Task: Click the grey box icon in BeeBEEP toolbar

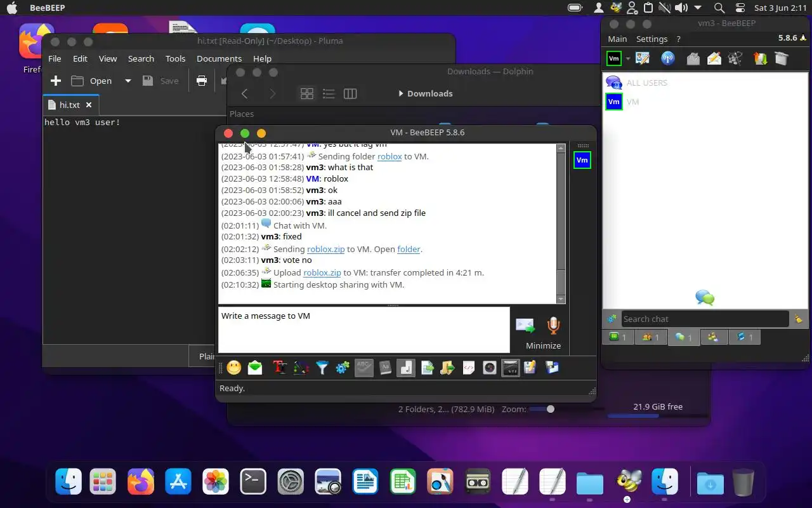Action: coord(781,58)
